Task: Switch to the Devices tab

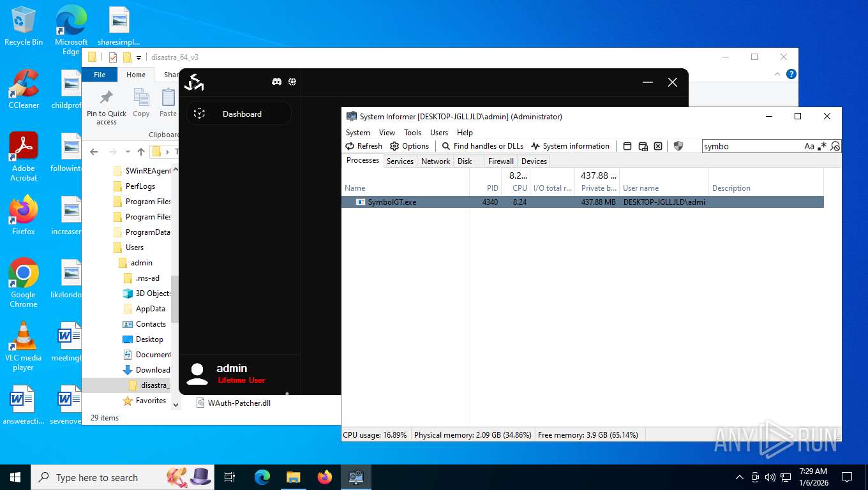Action: [x=534, y=161]
